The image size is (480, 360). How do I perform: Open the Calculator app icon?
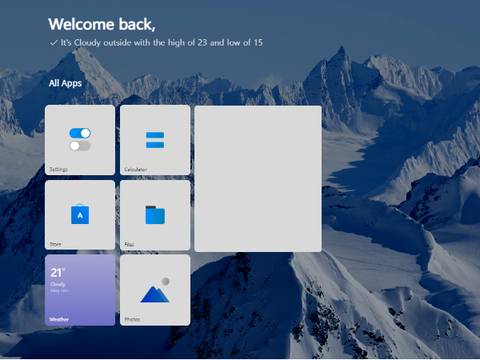coord(155,140)
